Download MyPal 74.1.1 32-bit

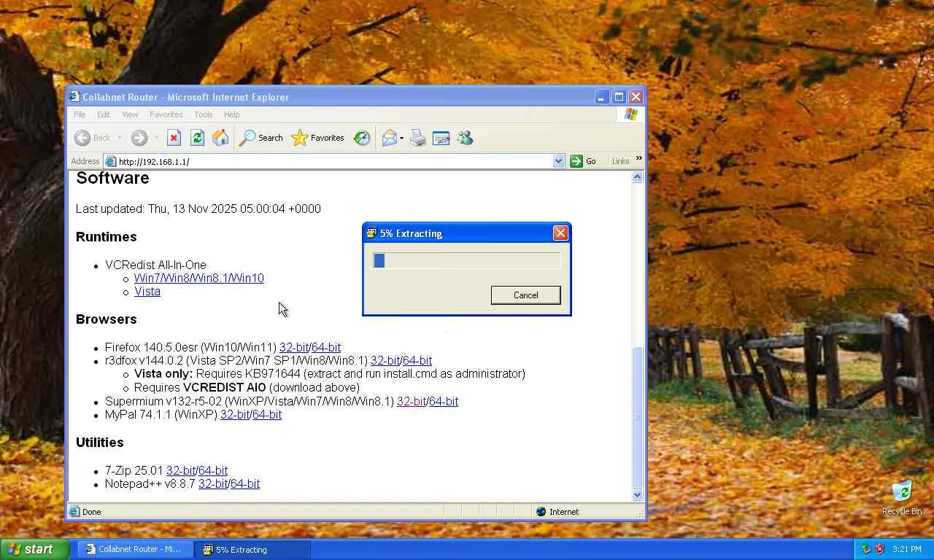point(235,414)
